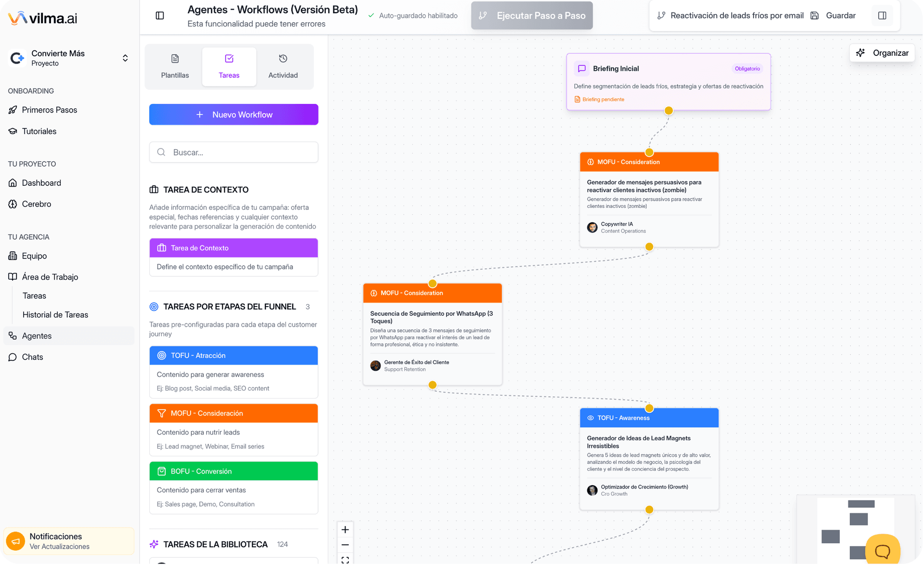This screenshot has height=565, width=924.
Task: Switch to the Actividad tab
Action: 282,66
